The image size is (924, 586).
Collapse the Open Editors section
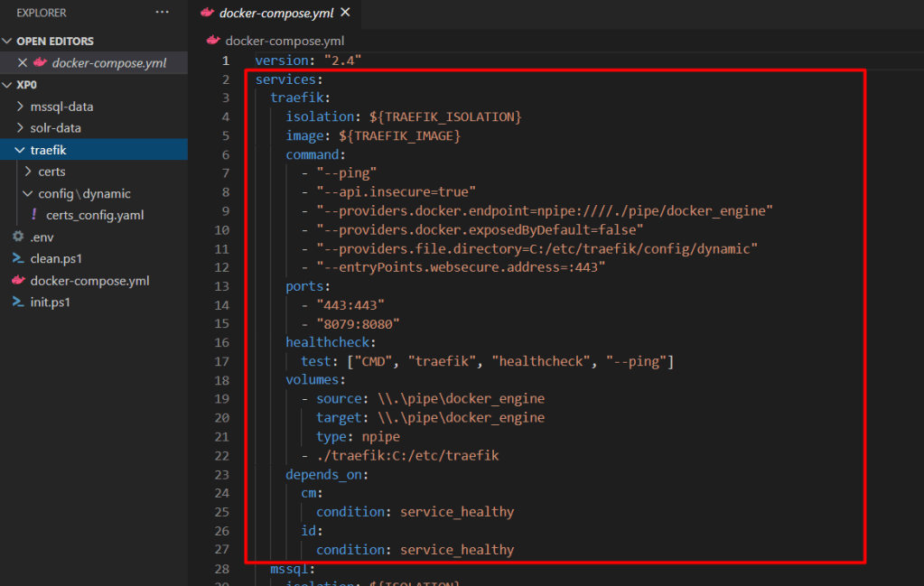(x=8, y=42)
